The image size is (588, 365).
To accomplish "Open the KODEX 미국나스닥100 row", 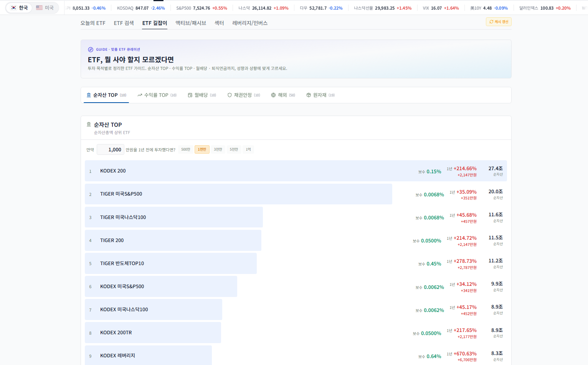I will [296, 309].
